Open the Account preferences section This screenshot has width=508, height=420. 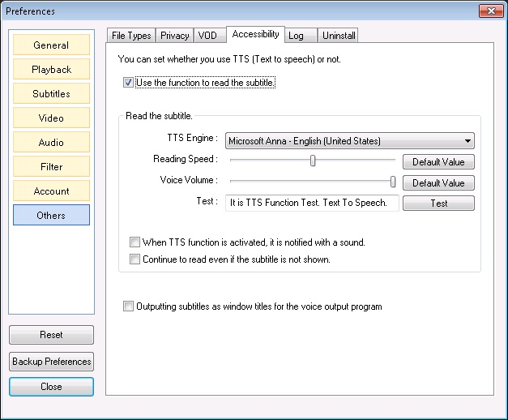tap(51, 191)
